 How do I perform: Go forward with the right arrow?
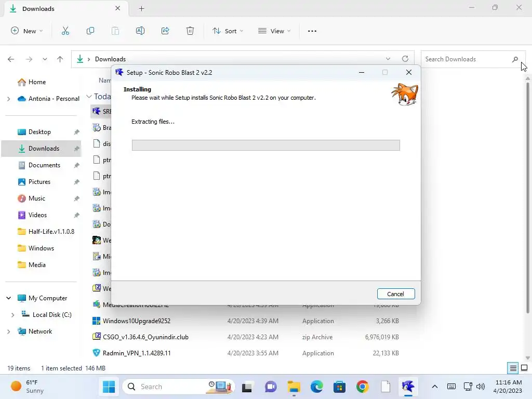pos(29,59)
